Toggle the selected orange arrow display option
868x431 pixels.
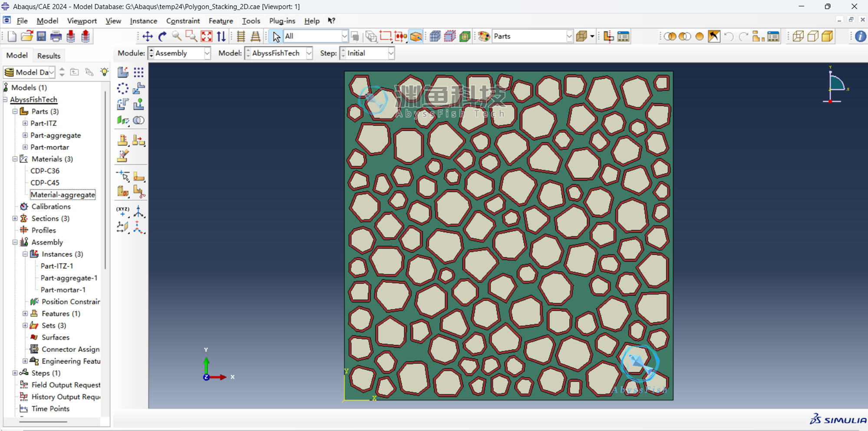(714, 36)
